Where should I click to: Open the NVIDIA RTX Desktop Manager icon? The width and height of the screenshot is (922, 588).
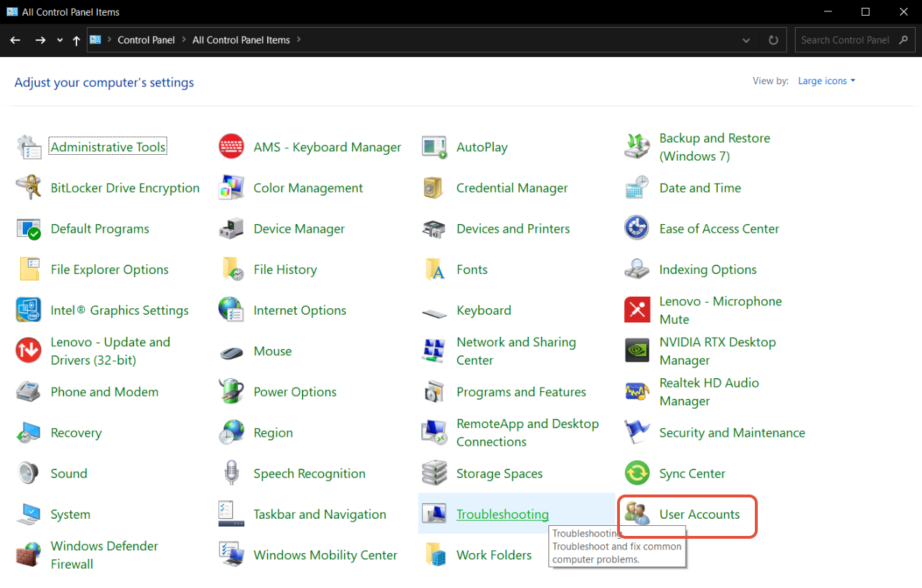tap(637, 350)
